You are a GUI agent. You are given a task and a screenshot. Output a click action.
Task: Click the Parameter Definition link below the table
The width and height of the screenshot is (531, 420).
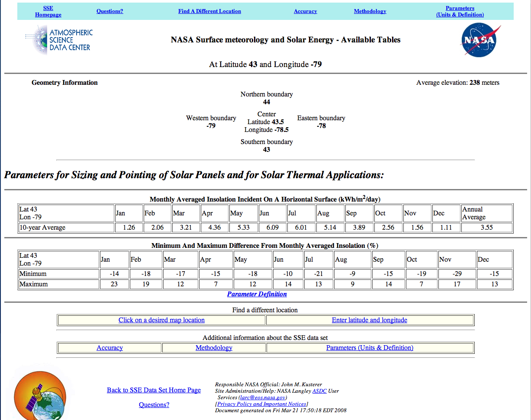[257, 294]
